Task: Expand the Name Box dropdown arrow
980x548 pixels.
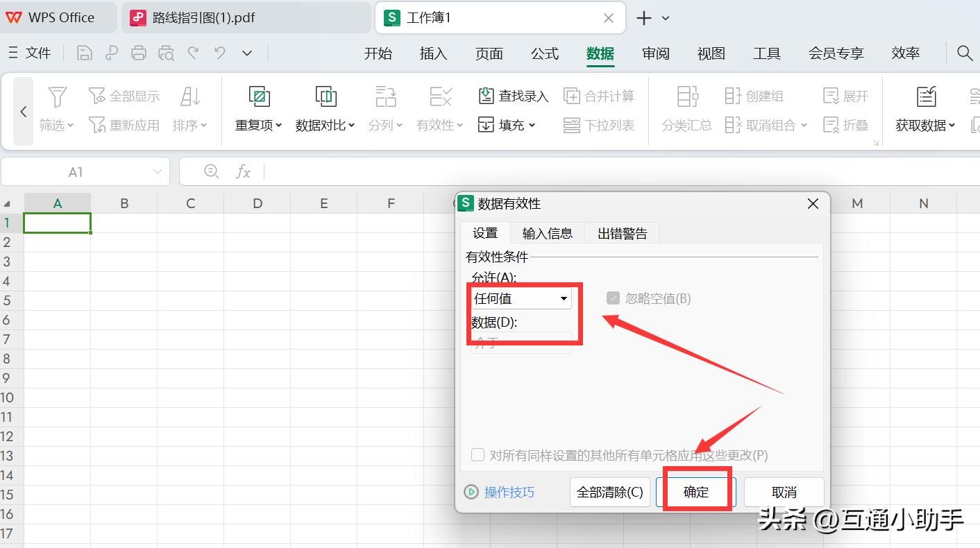Action: coord(158,172)
